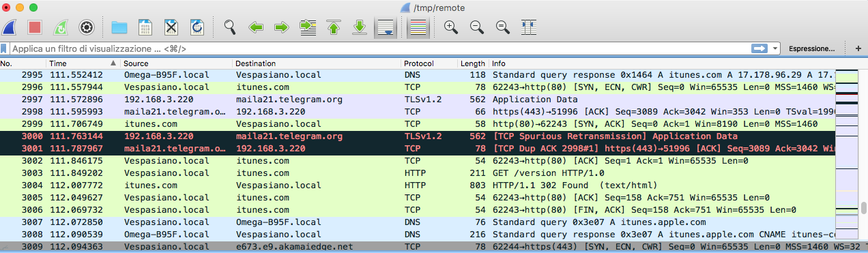Select packet 2998 from maila21.telegram
The width and height of the screenshot is (868, 253).
click(418, 112)
